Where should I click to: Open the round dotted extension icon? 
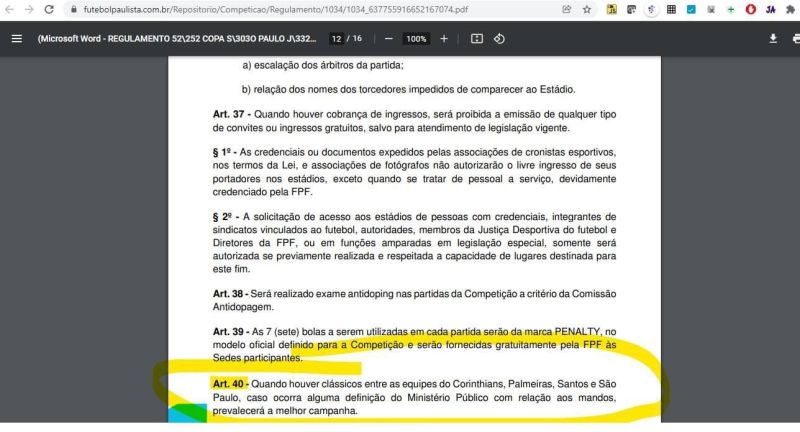coord(651,9)
